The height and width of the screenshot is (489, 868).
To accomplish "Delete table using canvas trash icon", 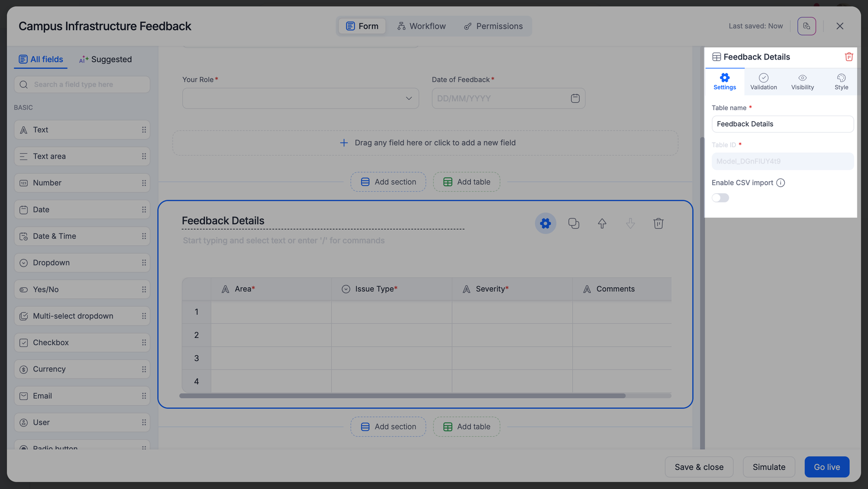I will (658, 224).
